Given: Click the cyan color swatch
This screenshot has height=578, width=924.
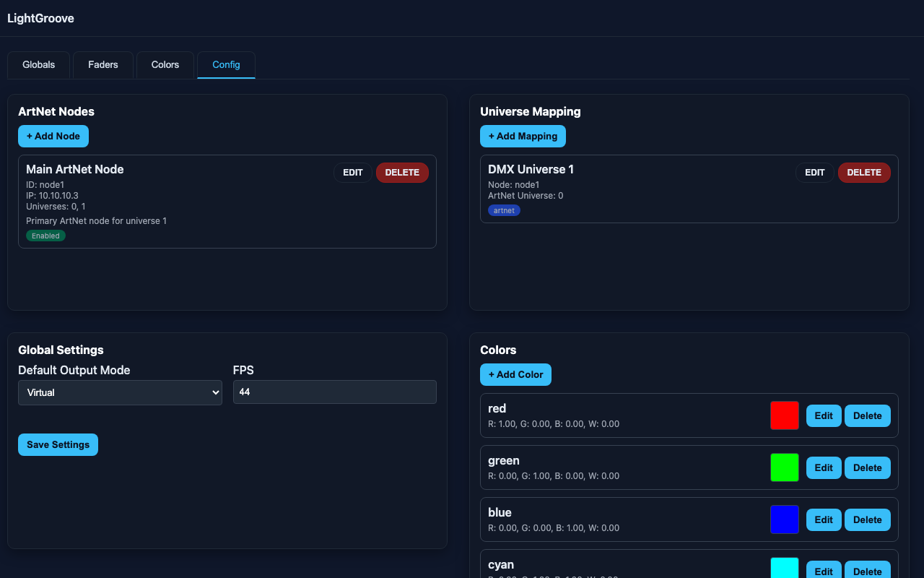Looking at the screenshot, I should pos(784,570).
